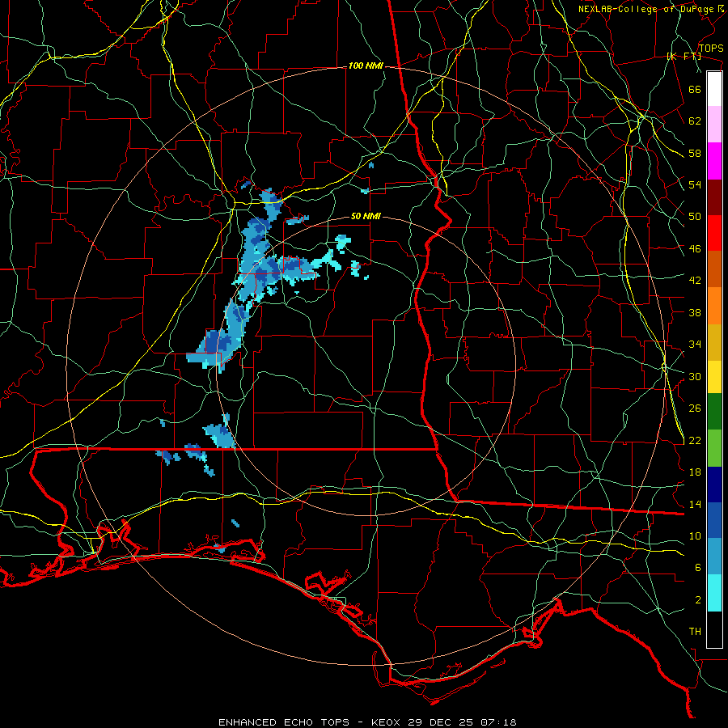
Task: Click the navy swatch between 14 and 18
Action: point(714,485)
